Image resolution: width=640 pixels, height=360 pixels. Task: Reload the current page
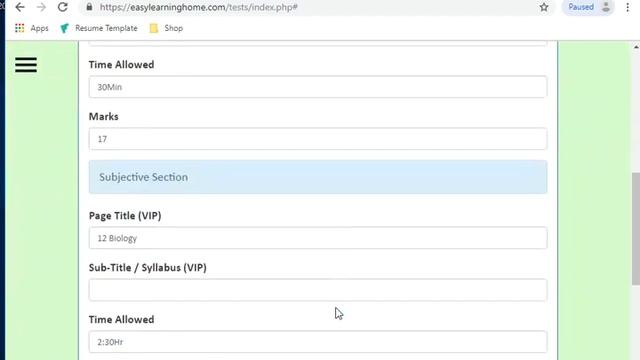62,7
